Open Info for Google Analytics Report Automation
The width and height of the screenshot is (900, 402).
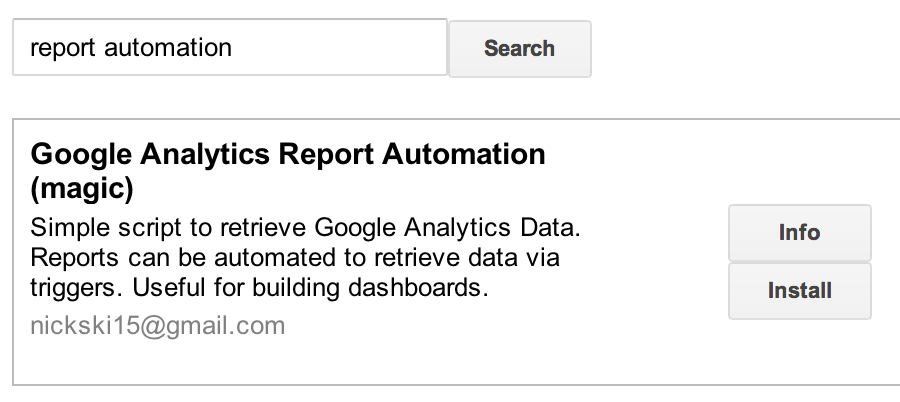[799, 233]
